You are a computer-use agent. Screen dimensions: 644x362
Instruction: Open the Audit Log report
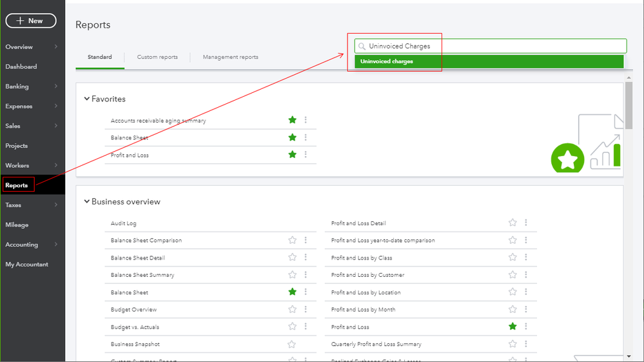pyautogui.click(x=124, y=223)
